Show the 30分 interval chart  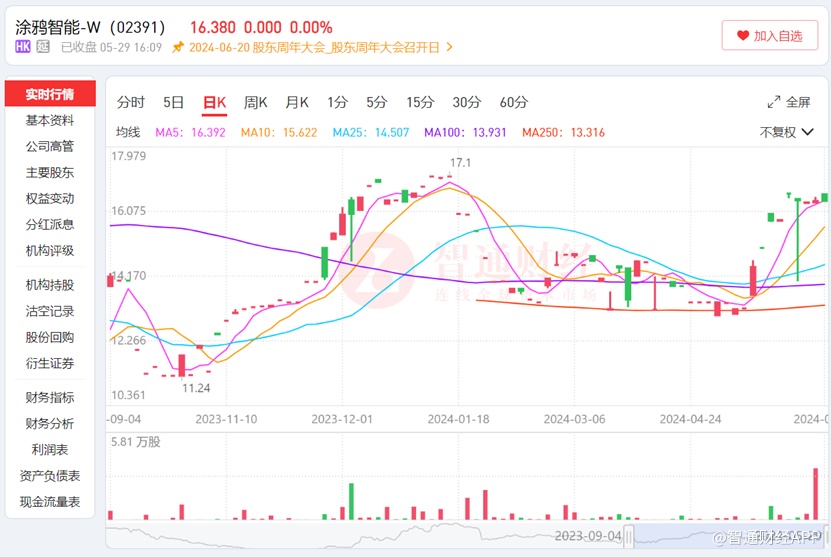pyautogui.click(x=467, y=102)
